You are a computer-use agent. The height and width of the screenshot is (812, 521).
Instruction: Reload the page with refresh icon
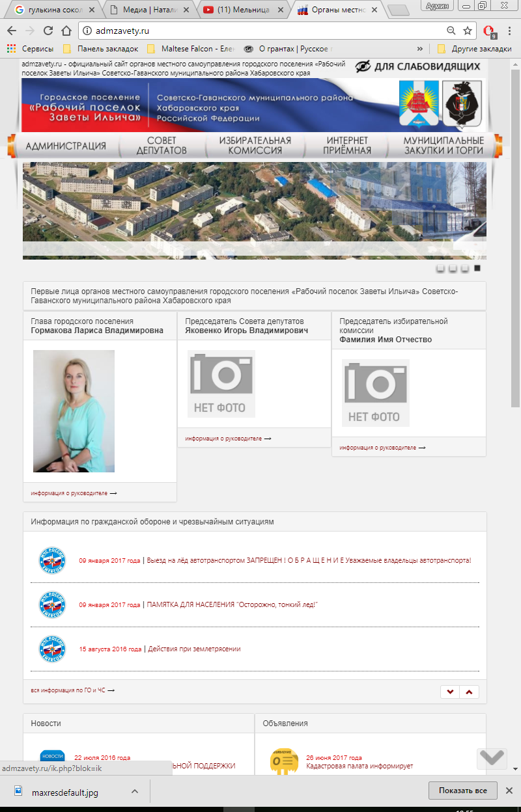tap(48, 31)
